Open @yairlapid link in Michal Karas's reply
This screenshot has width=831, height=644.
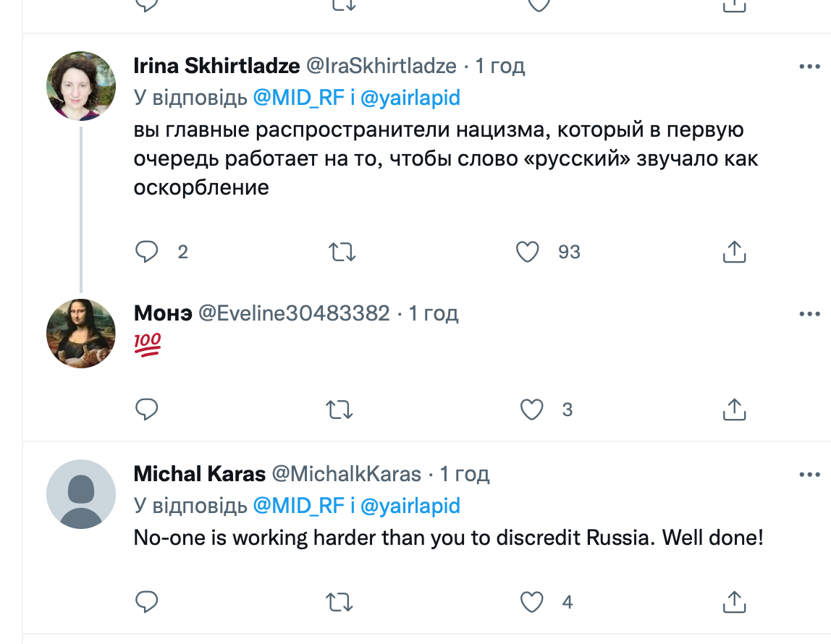(x=410, y=505)
